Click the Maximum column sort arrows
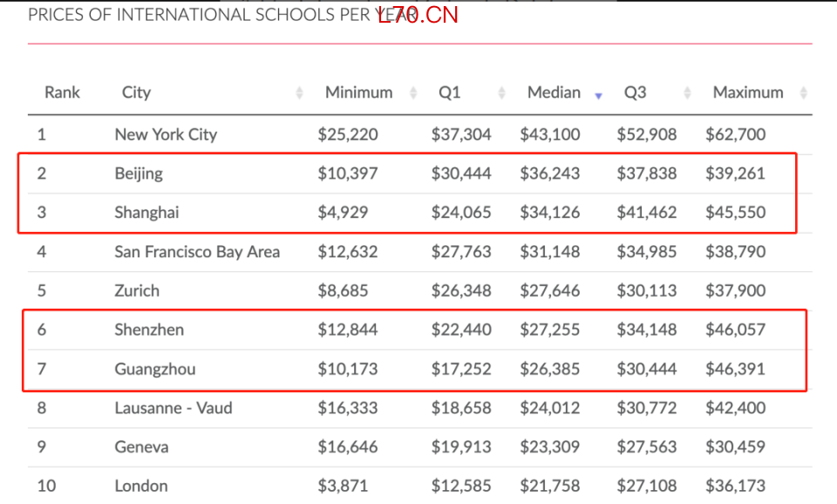This screenshot has height=504, width=837. click(x=803, y=93)
